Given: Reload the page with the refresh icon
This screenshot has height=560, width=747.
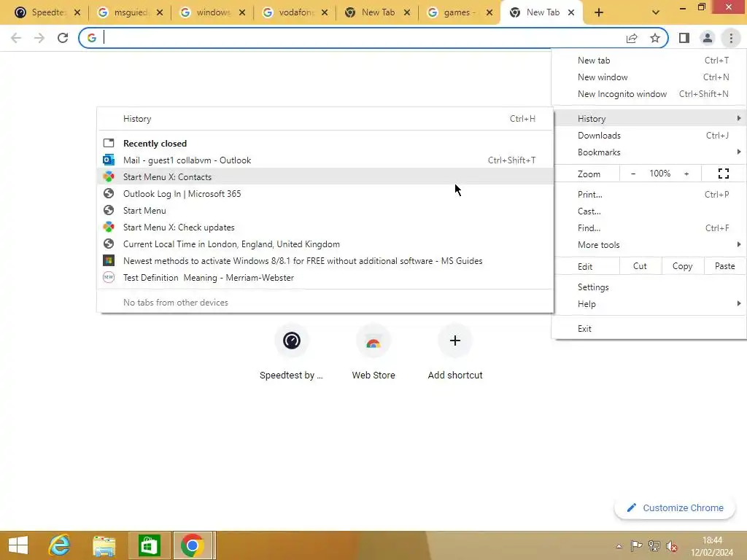Looking at the screenshot, I should coord(63,38).
